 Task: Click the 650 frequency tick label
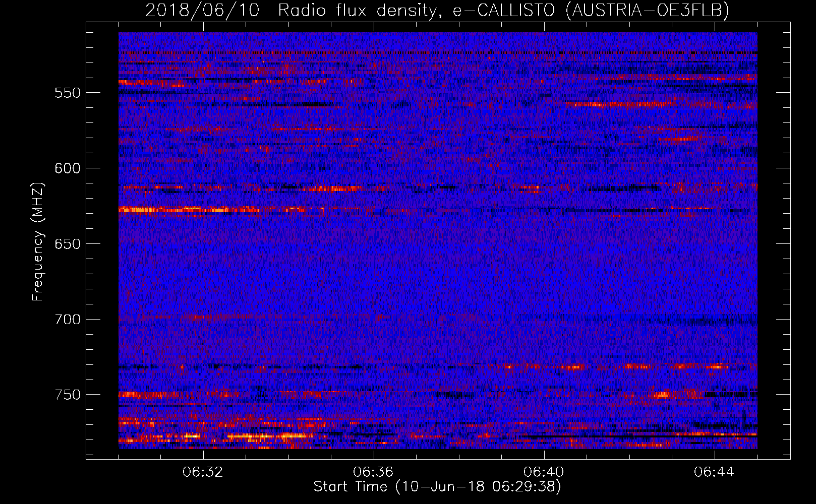tap(68, 244)
